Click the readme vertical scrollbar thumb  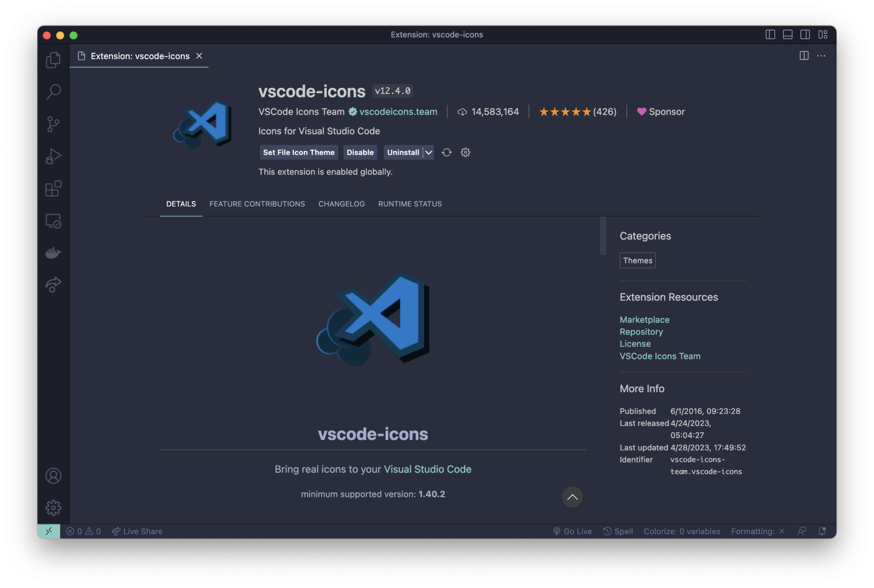pyautogui.click(x=603, y=236)
